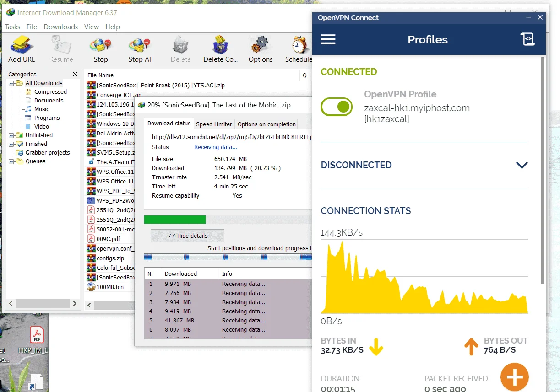
Task: Select openvpn.conf file row
Action: pos(110,248)
